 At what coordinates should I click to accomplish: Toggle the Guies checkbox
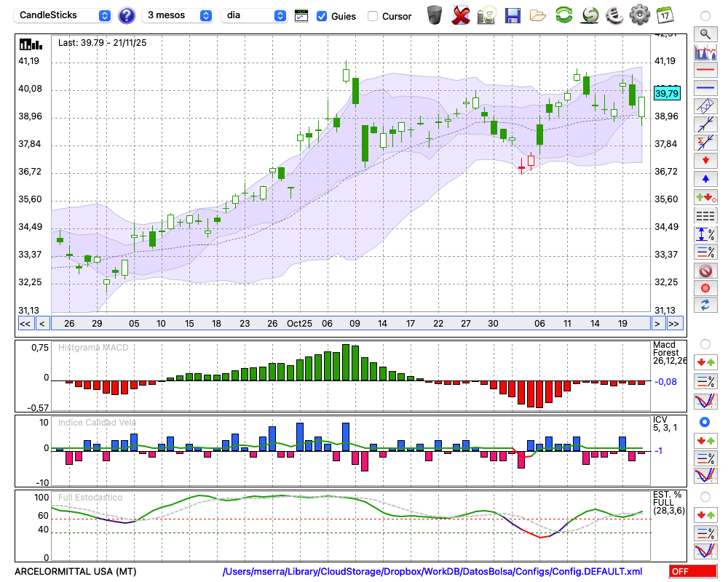click(321, 16)
